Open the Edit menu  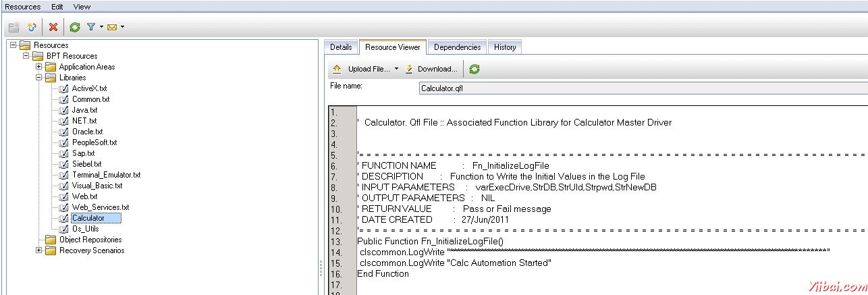57,6
